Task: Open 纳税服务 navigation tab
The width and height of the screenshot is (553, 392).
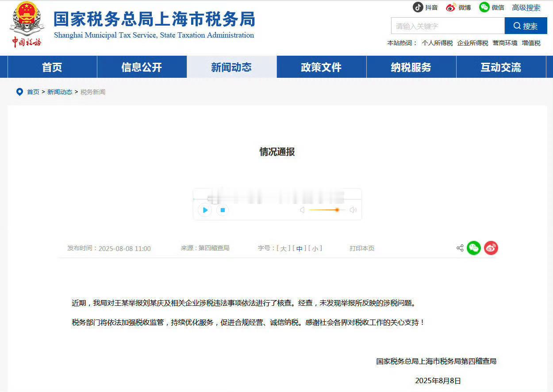Action: pyautogui.click(x=411, y=67)
